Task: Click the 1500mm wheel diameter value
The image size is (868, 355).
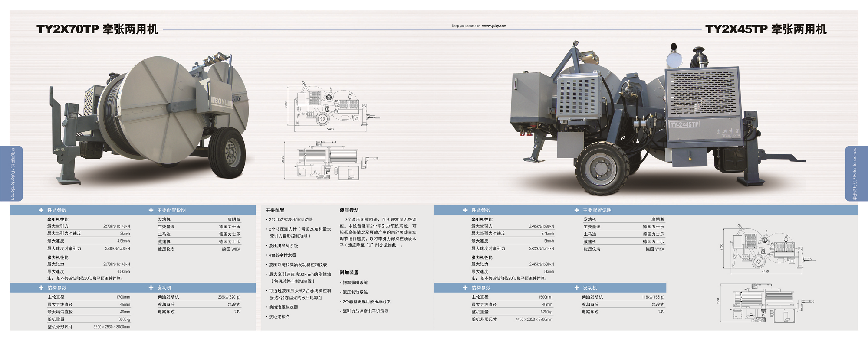Action: pos(546,297)
